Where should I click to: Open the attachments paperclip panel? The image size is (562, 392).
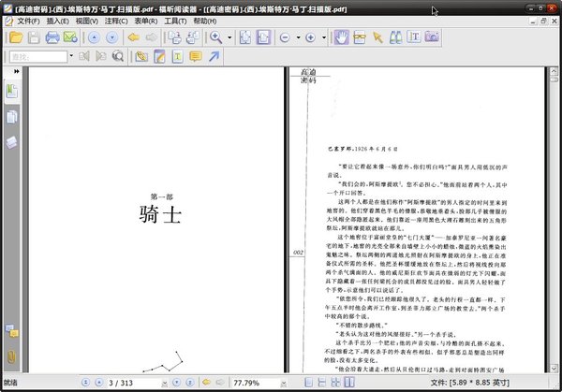(x=12, y=356)
